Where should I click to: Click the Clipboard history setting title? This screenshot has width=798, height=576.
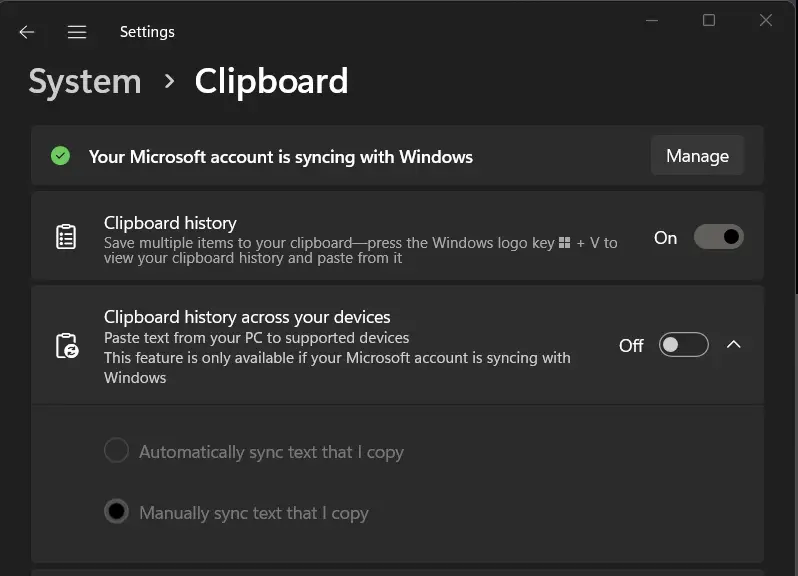point(170,223)
